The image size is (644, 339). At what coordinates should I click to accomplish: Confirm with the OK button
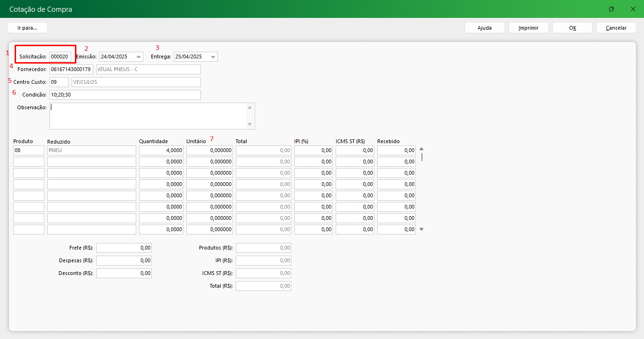click(572, 28)
